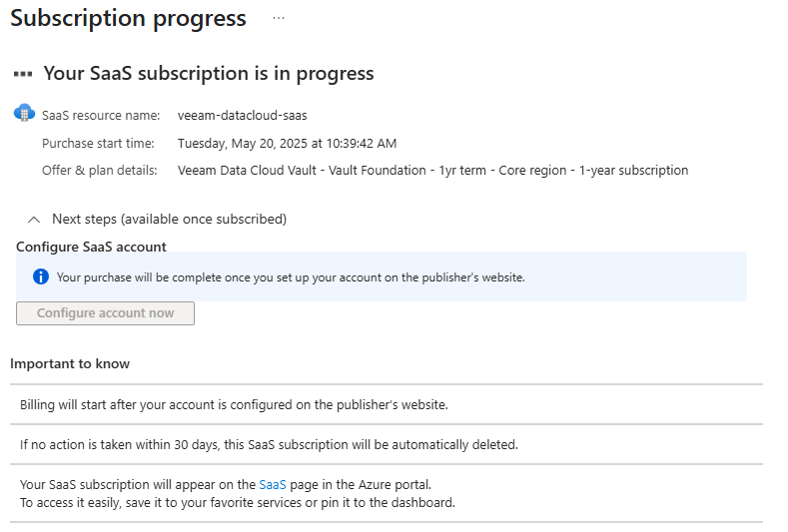This screenshot has width=788, height=532.
Task: Click the purchase completion info banner text
Action: (x=291, y=277)
